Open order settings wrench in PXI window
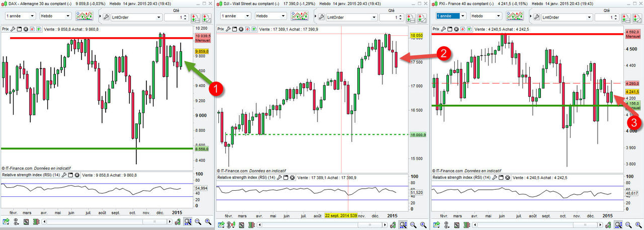This screenshot has width=644, height=230. (x=537, y=17)
